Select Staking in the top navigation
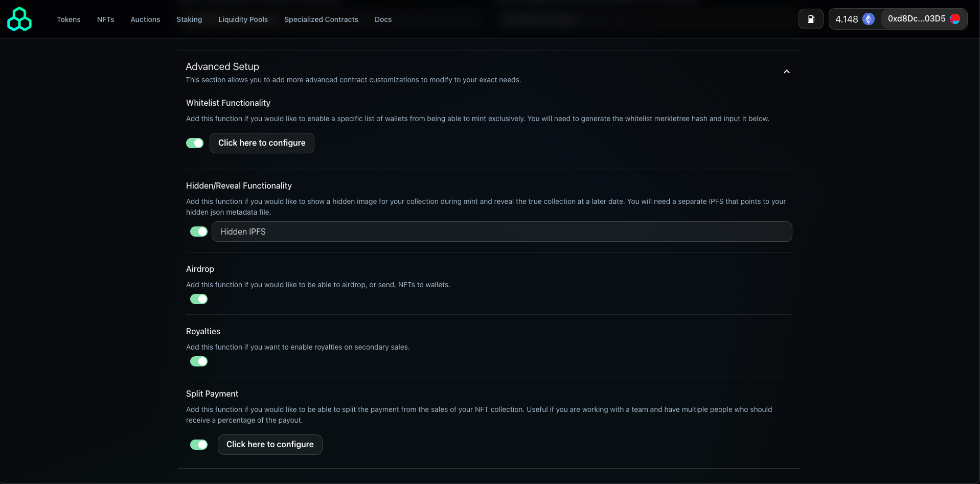The image size is (980, 484). point(189,19)
